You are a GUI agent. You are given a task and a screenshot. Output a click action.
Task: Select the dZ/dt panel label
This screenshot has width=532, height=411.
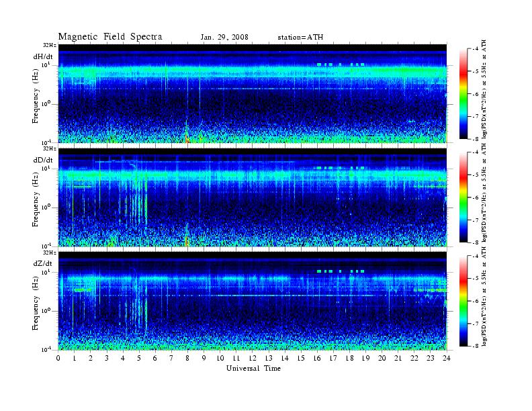tap(43, 263)
